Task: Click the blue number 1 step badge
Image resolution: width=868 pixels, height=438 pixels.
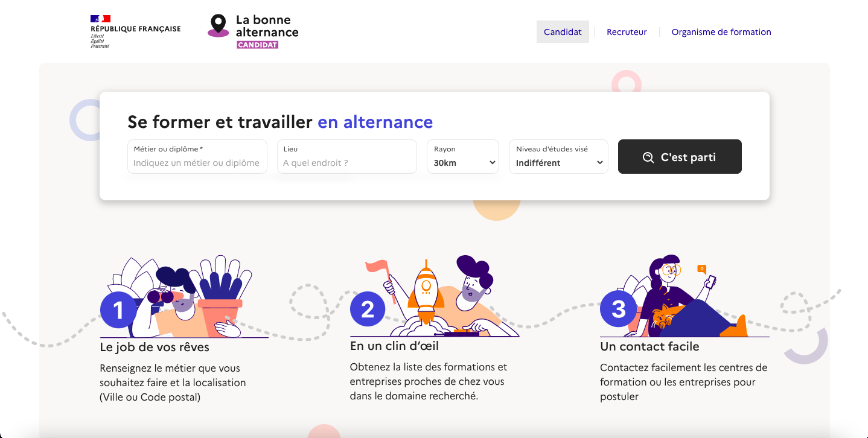Action: pos(118,310)
